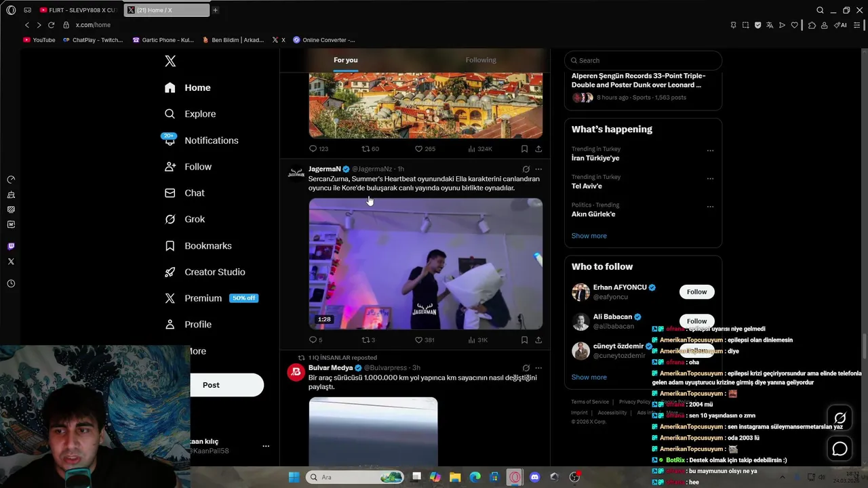Open browser translate icon in address bar

coord(770,25)
